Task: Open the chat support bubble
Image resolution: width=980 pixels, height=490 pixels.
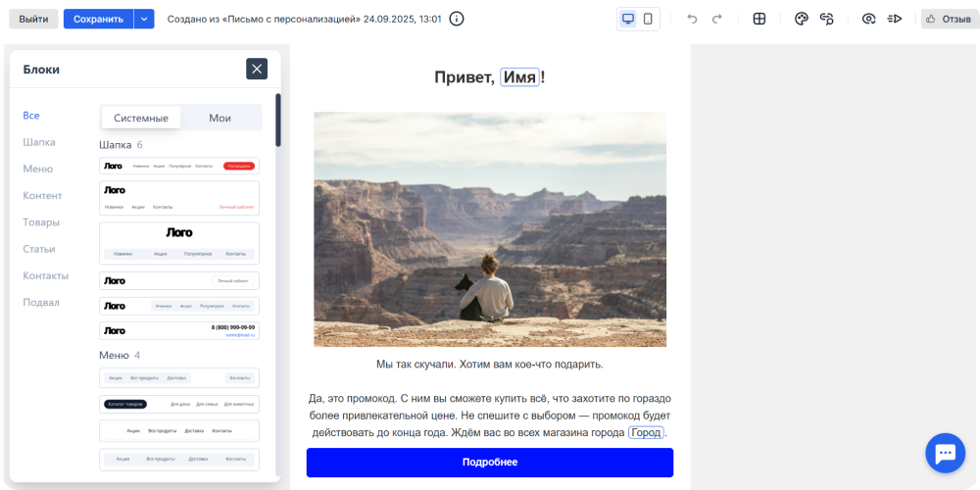Action: [x=945, y=453]
